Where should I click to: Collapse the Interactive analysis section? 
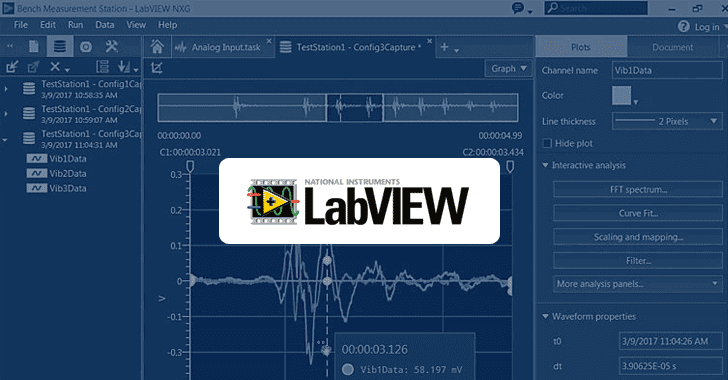click(546, 165)
